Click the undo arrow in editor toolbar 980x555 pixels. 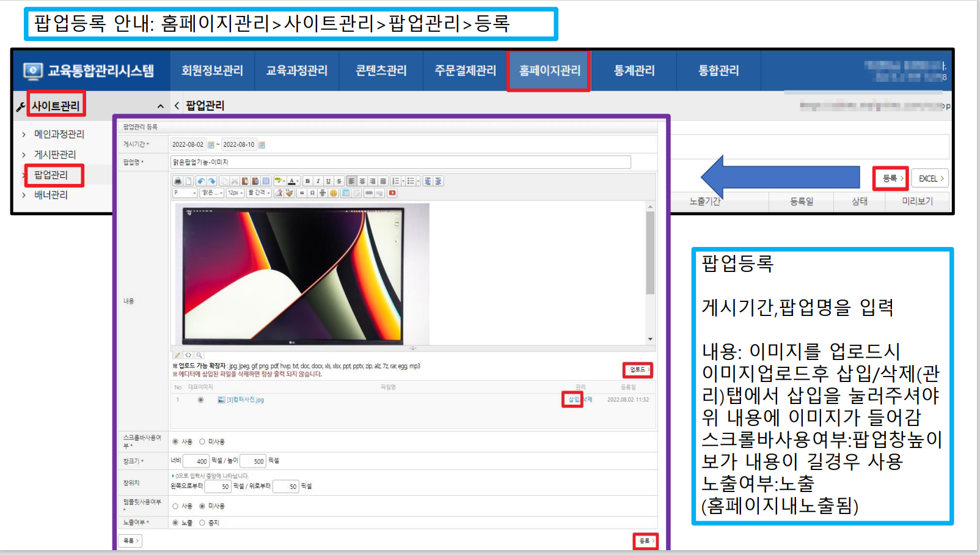200,181
